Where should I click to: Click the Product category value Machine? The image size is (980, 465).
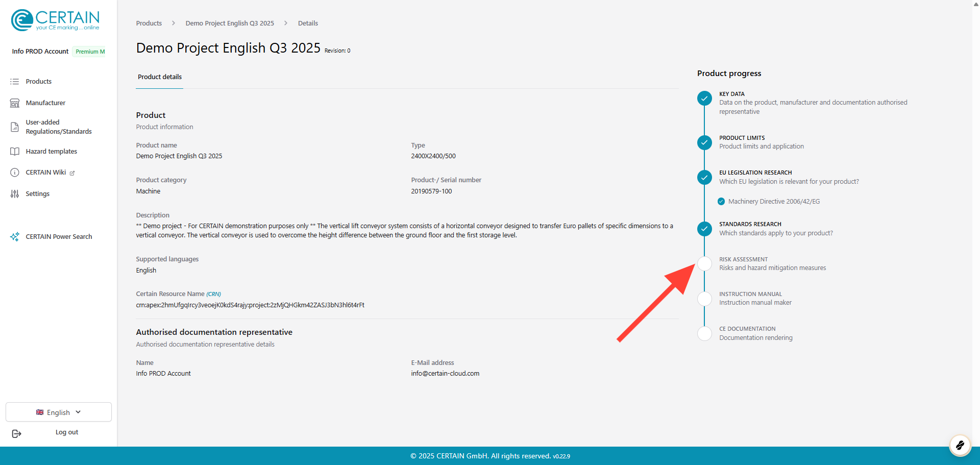tap(148, 191)
